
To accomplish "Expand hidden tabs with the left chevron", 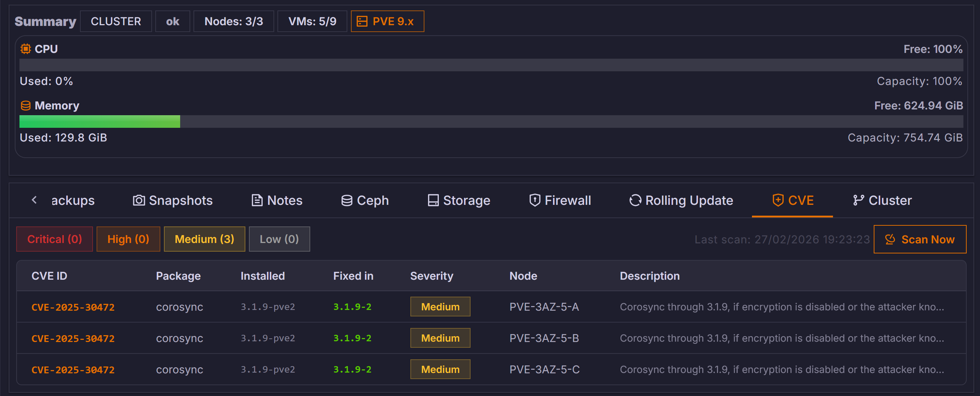I will click(34, 200).
